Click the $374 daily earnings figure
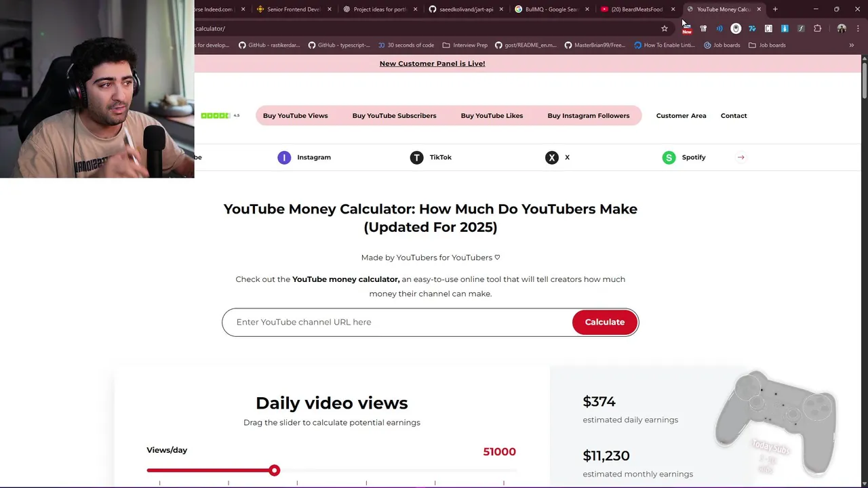This screenshot has height=488, width=868. (x=599, y=401)
